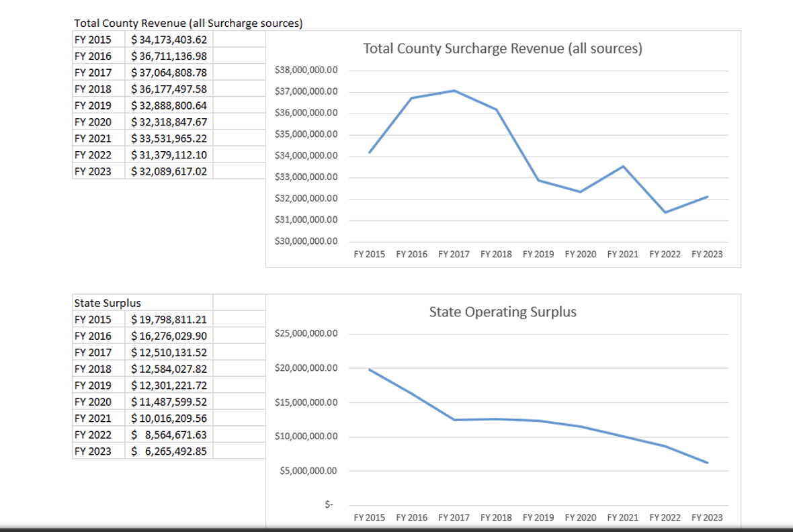Select the 'State Operating Surplus' chart title

(x=502, y=312)
